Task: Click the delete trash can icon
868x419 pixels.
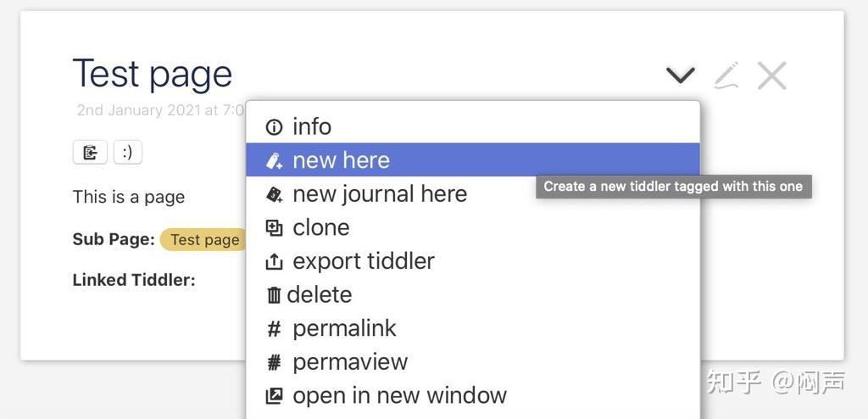Action: click(x=274, y=295)
